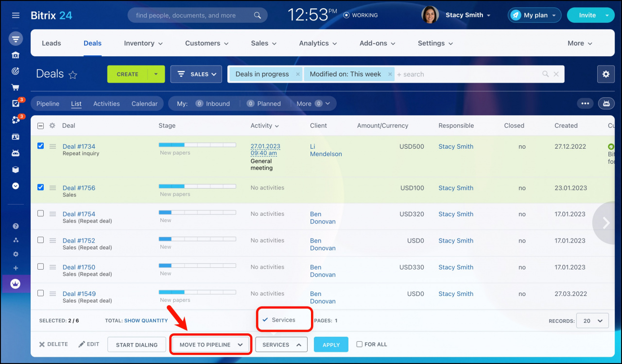Open the Analytics menu
This screenshot has width=622, height=364.
coord(318,43)
